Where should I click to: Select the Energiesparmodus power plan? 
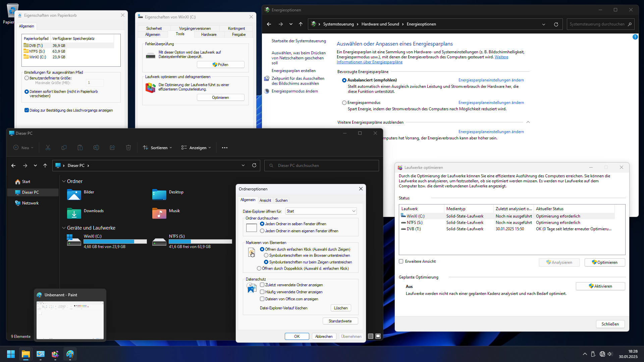pyautogui.click(x=344, y=103)
